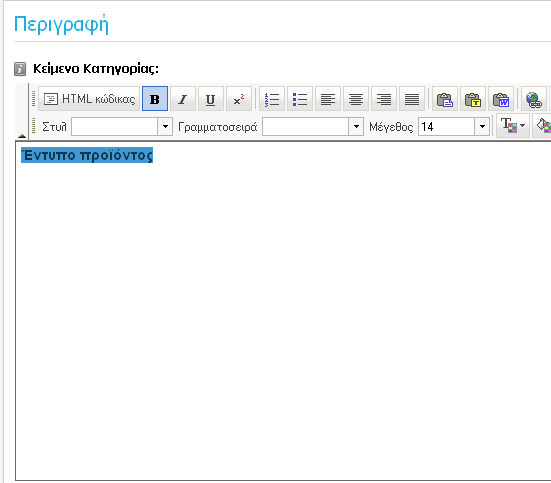
Task: Click the Paste clipboard icon
Action: pyautogui.click(x=445, y=99)
